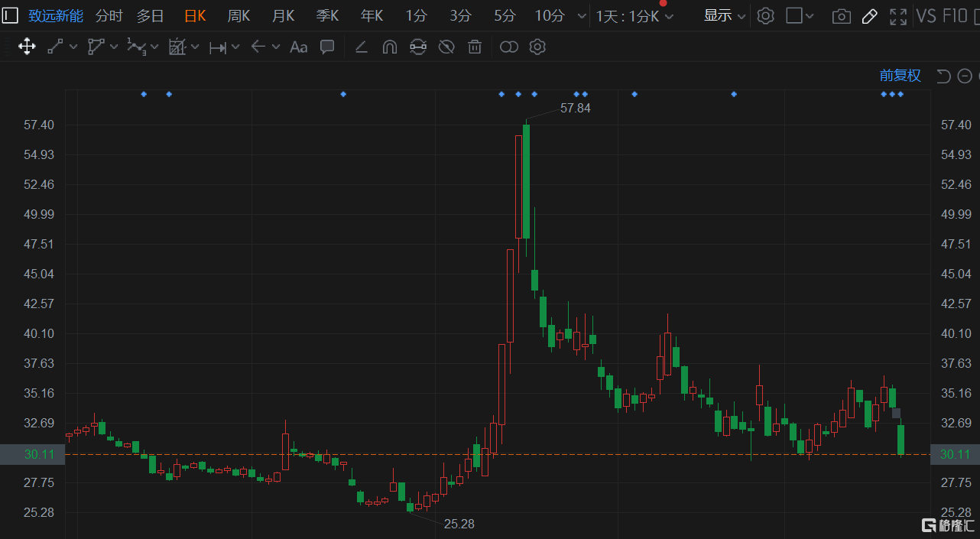The height and width of the screenshot is (539, 980).
Task: Select the 周K weekly tab
Action: click(239, 16)
